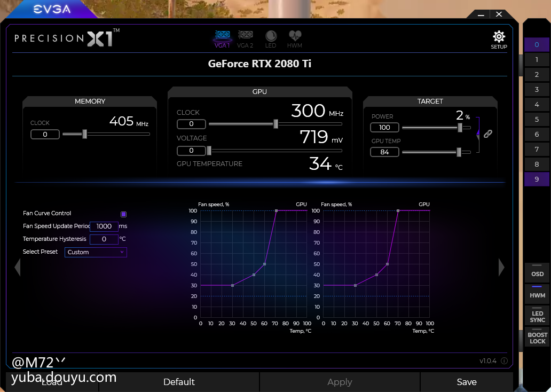
Task: Enable the Fan Curve Control checkbox
Action: [x=123, y=214]
